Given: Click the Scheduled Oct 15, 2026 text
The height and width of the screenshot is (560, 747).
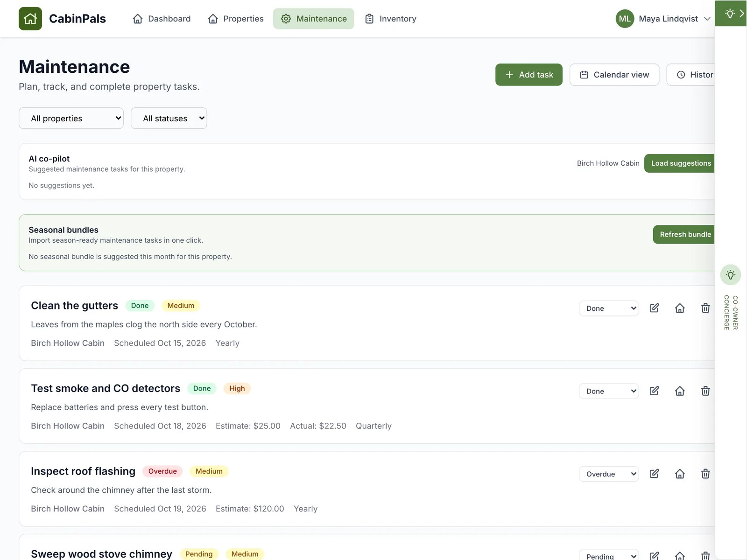Looking at the screenshot, I should coord(160,343).
